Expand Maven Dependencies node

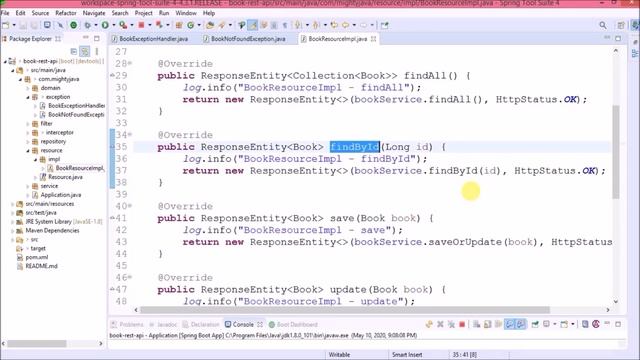click(x=12, y=231)
